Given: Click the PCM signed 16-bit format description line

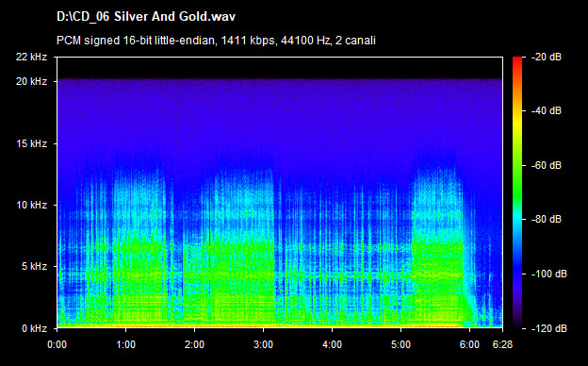Looking at the screenshot, I should [x=216, y=41].
